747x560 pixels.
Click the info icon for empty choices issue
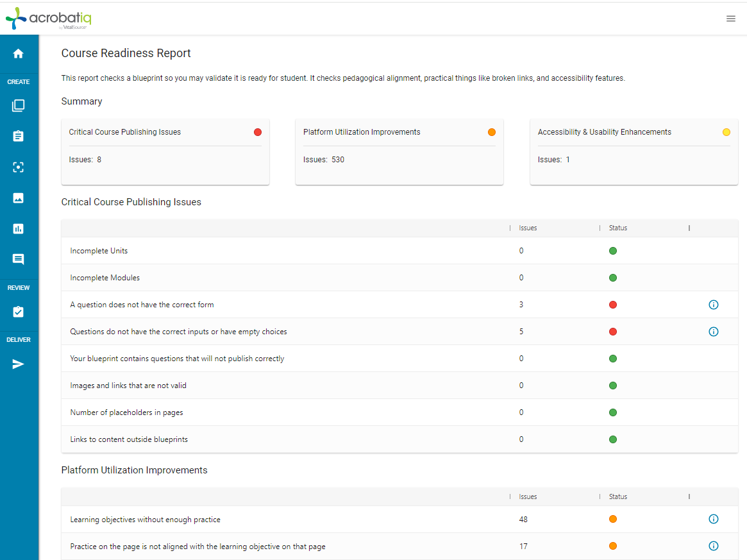click(714, 332)
